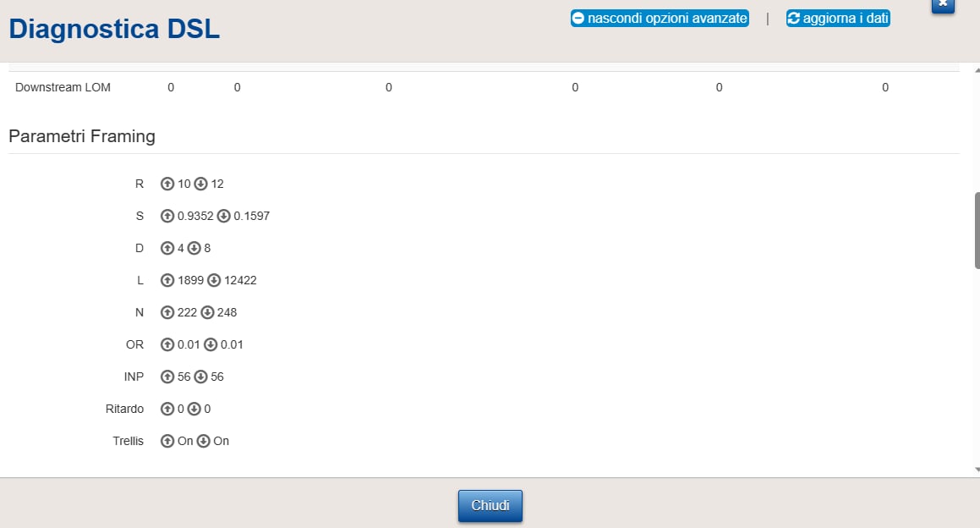
Task: Select the downstream L value 12422
Action: pos(240,280)
